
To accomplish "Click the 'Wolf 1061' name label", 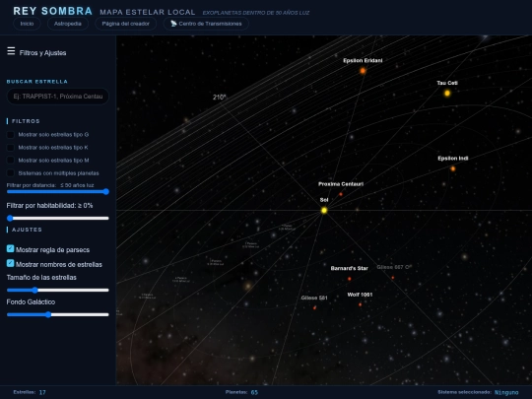I will 360,295.
